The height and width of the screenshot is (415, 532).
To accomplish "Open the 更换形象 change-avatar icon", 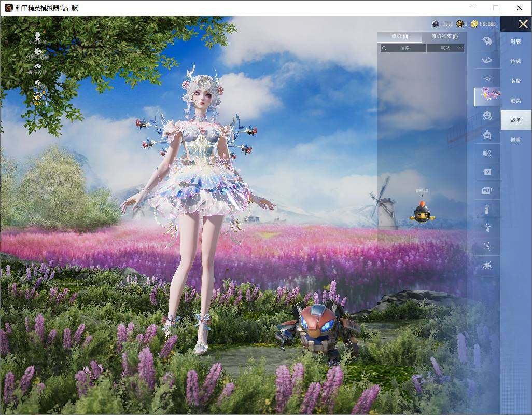I will coord(38,35).
